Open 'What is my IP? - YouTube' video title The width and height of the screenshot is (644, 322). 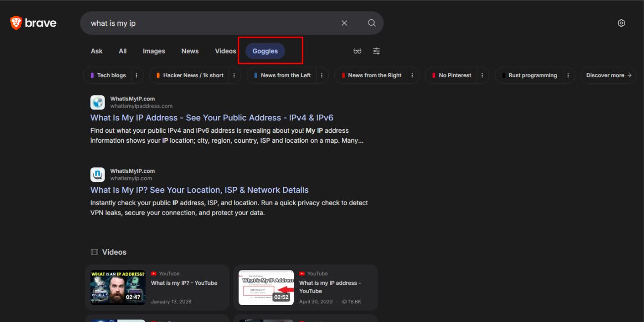coord(184,283)
